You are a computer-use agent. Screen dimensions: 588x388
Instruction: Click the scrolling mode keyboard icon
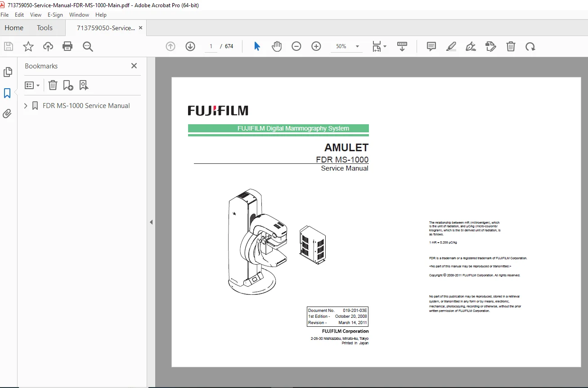pos(402,46)
